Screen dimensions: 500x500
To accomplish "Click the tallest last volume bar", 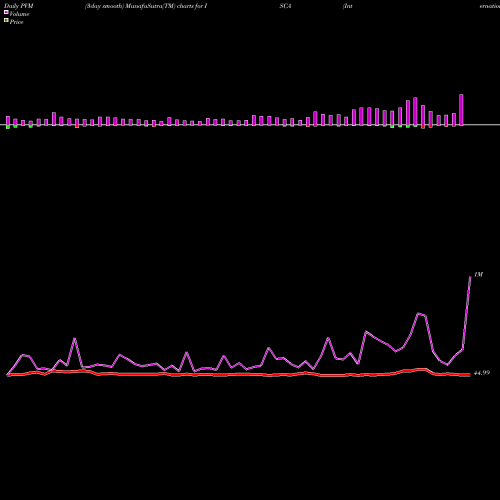I will point(461,110).
